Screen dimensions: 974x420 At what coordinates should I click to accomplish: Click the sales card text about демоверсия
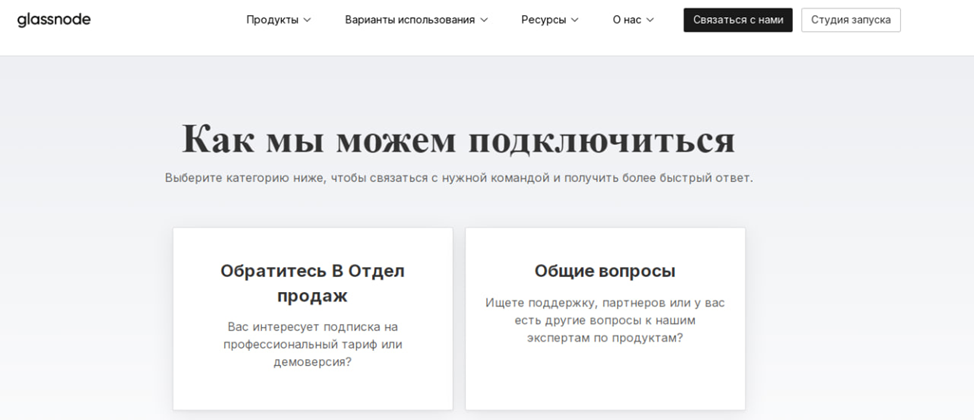[312, 344]
